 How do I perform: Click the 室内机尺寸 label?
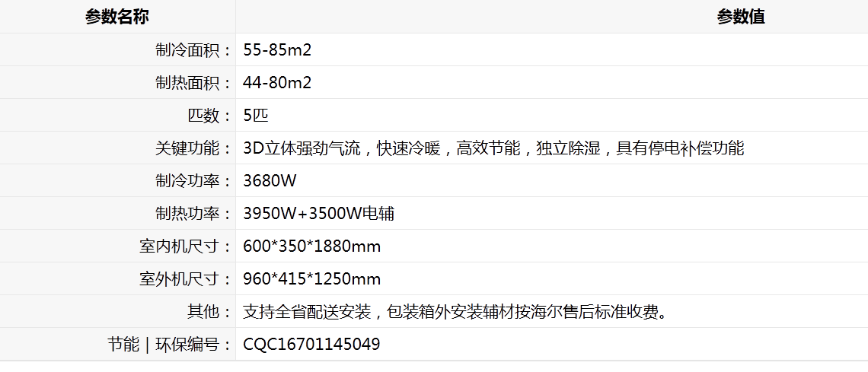186,246
